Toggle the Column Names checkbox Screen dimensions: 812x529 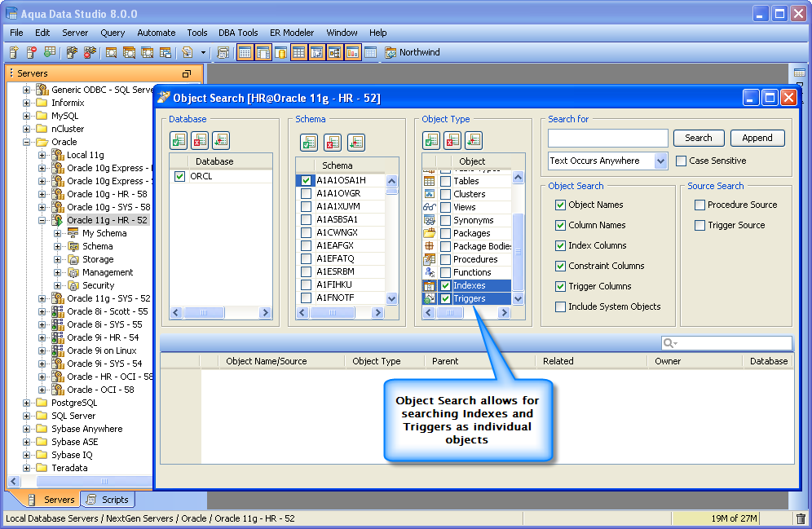tap(560, 225)
